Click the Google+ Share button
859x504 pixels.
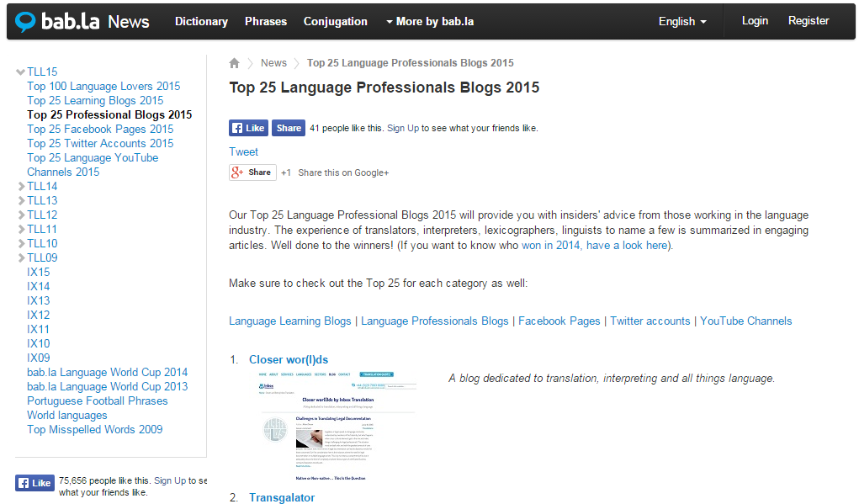[252, 172]
